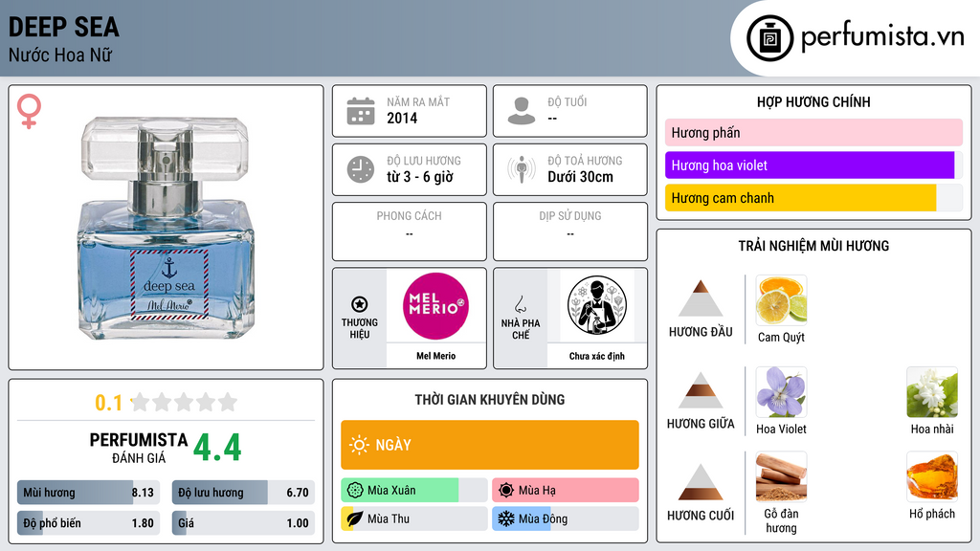This screenshot has width=980, height=551.
Task: Click the Mùa Đông season bar
Action: click(566, 518)
